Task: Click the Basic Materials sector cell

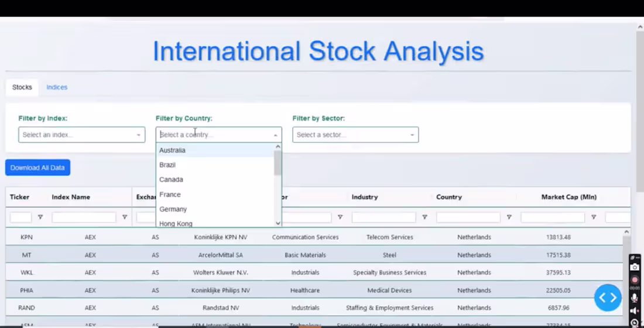Action: [x=305, y=255]
